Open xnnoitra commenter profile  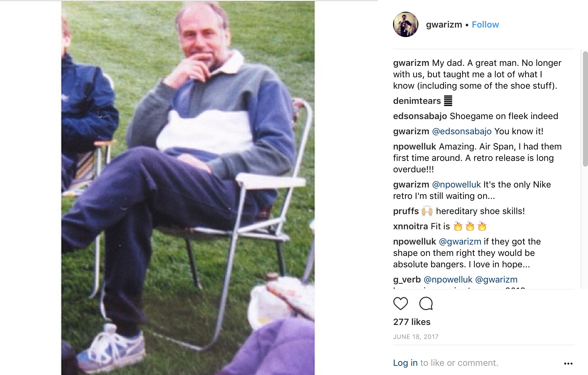pos(410,226)
